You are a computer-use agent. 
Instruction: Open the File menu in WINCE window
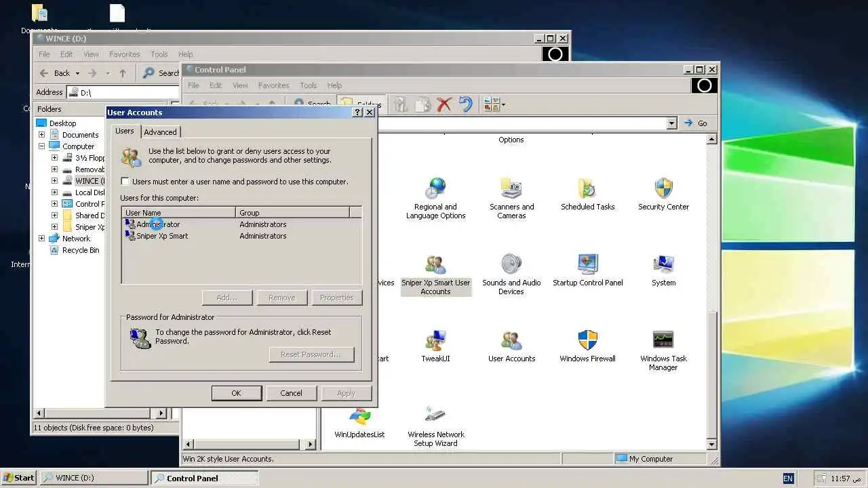click(44, 54)
